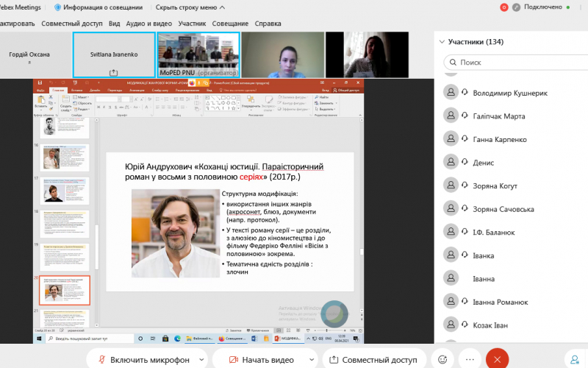Toggle Bold (Ж) in PowerPoint font group
The image size is (588, 368).
[x=98, y=107]
